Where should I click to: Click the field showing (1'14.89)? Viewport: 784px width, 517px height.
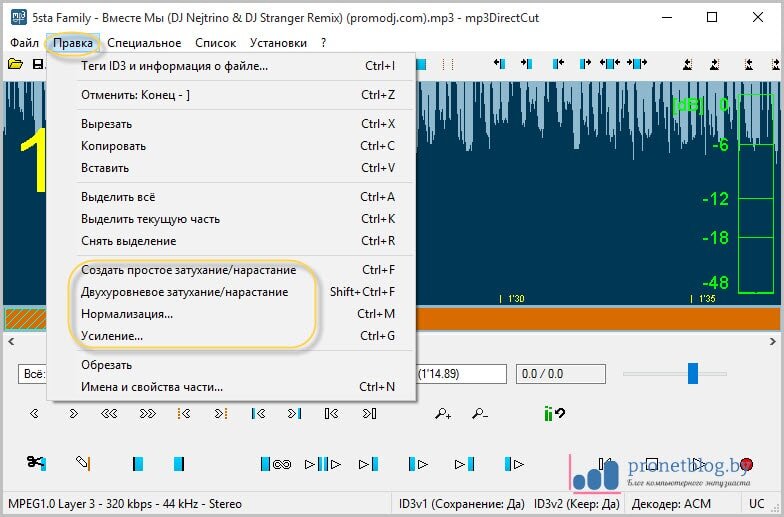point(462,374)
